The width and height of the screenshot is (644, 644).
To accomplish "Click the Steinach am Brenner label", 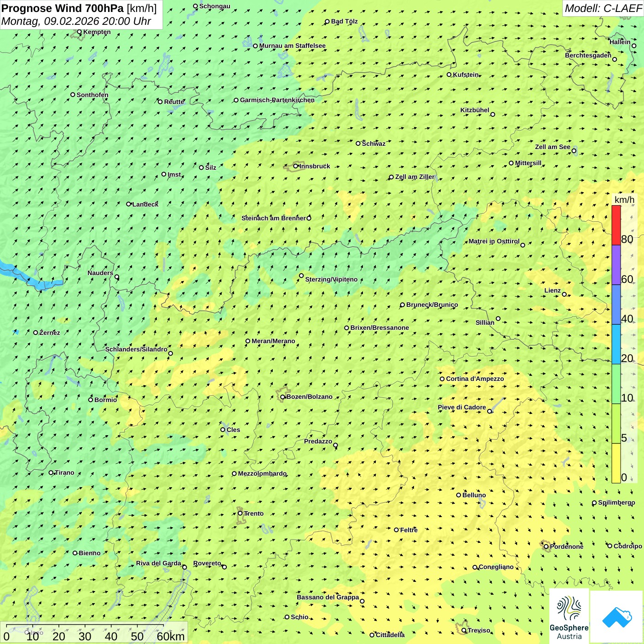I will pos(274,218).
